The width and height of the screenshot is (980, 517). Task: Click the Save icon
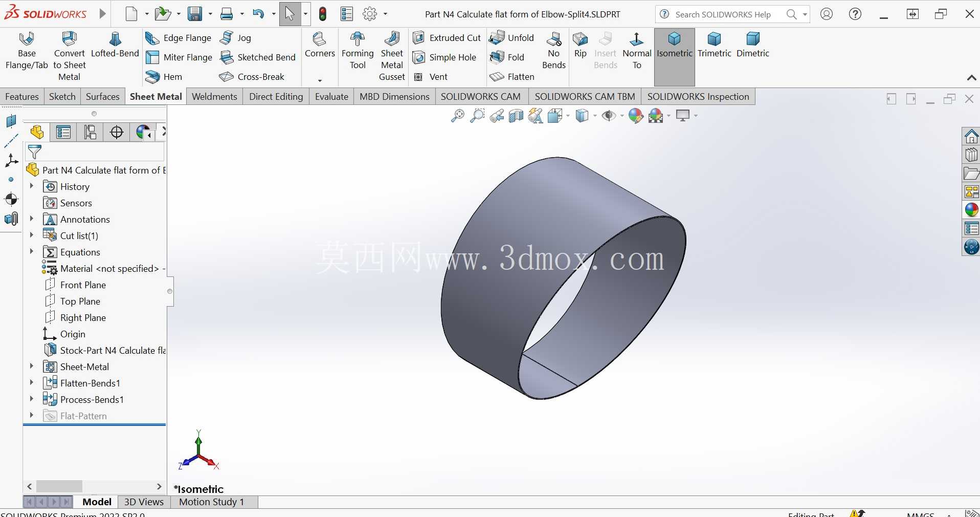point(194,14)
